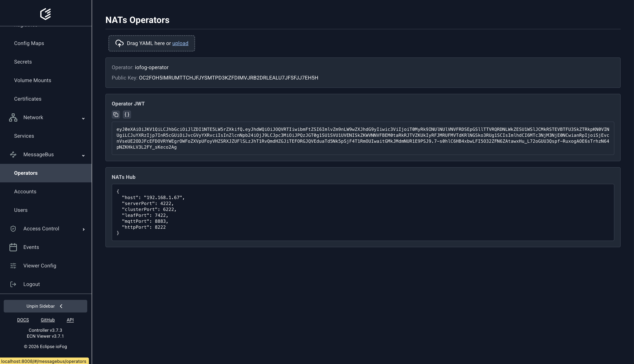Click the Access Control shield icon
Screen dimensions: 634x364
tap(13, 229)
